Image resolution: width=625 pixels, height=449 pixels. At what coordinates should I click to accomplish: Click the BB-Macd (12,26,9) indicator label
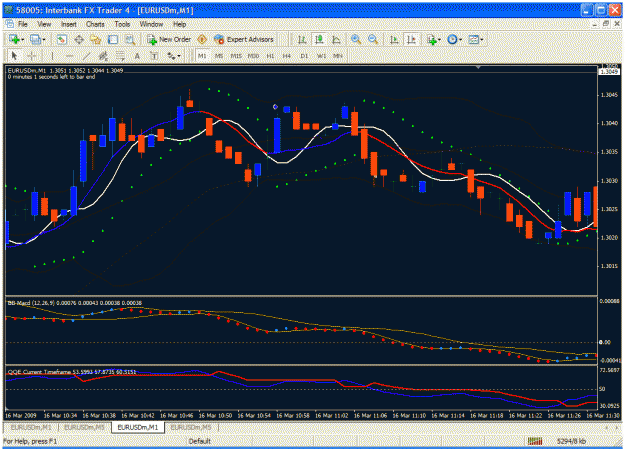(x=74, y=303)
